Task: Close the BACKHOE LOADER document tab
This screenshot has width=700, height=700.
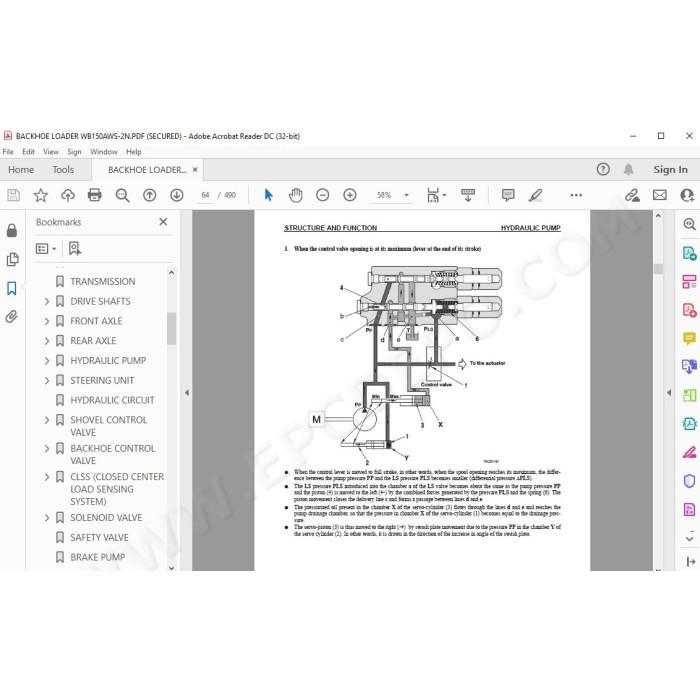Action: click(x=195, y=170)
